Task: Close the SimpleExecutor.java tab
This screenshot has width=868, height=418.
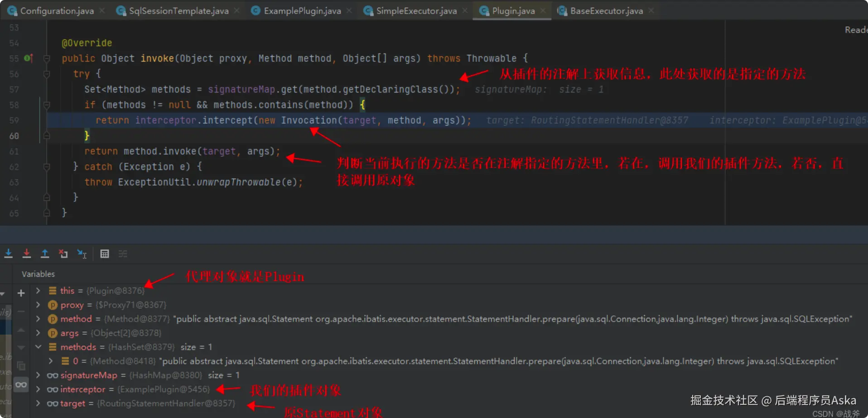Action: pyautogui.click(x=465, y=10)
